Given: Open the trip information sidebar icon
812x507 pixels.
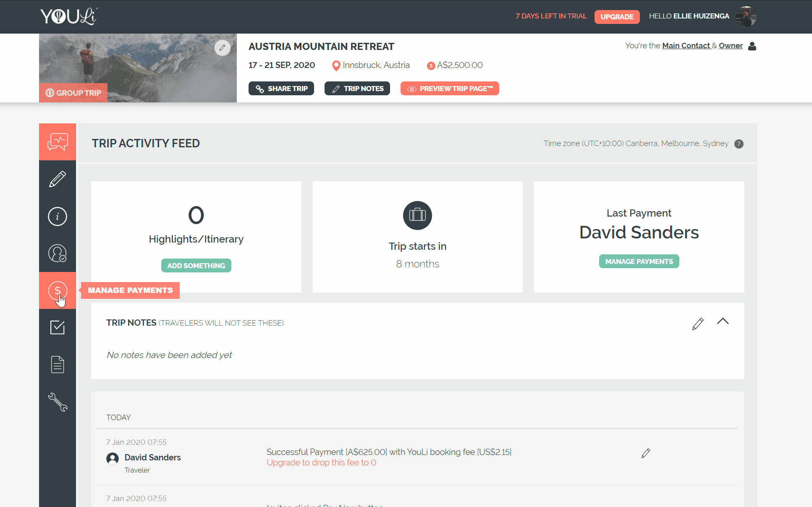Looking at the screenshot, I should click(58, 217).
